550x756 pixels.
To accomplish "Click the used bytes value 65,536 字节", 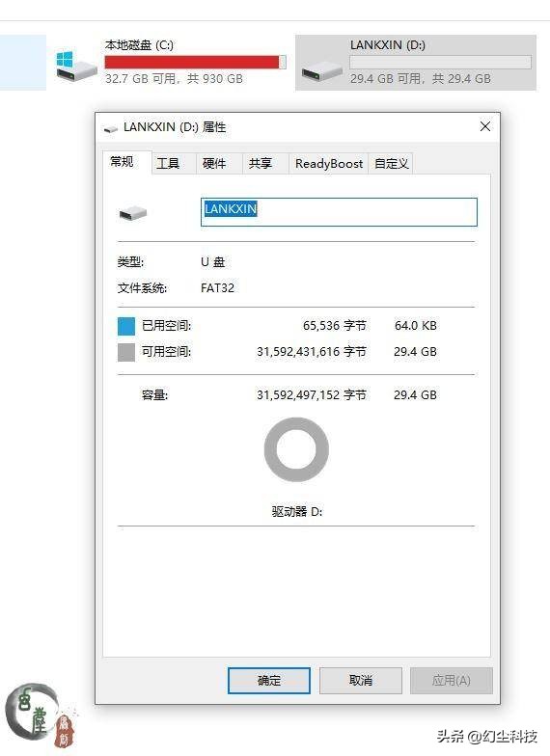I will tap(334, 326).
